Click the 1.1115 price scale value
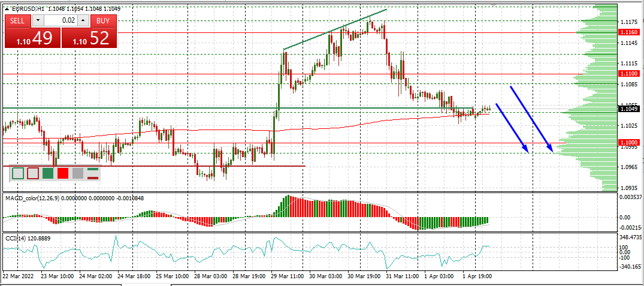Viewport: 644px width, 286px height. 630,64
